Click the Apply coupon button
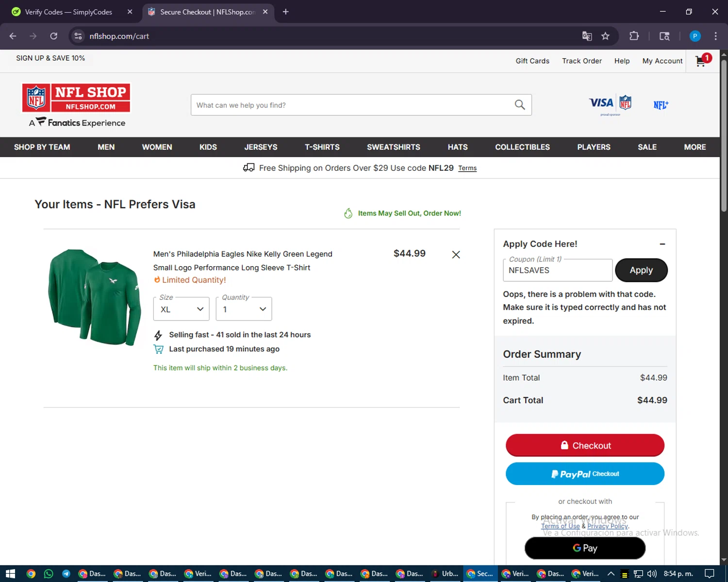Viewport: 728px width, 582px height. pyautogui.click(x=641, y=270)
